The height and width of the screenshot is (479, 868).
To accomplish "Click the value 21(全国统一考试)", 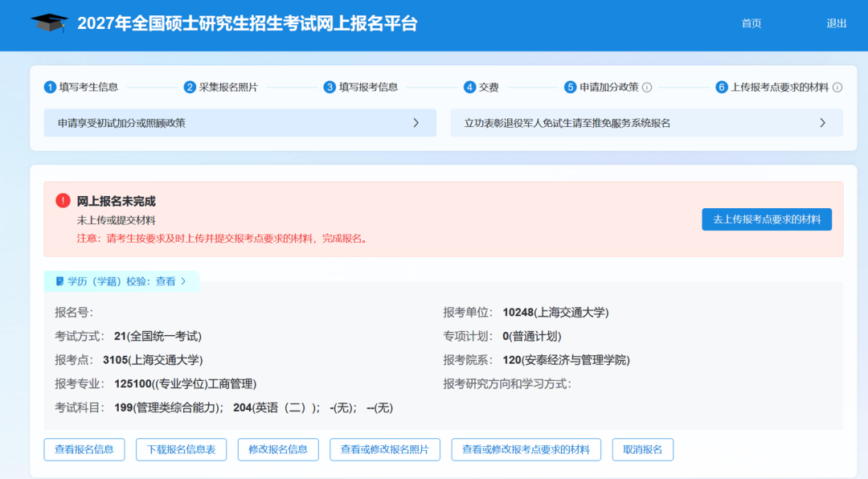I will (158, 336).
